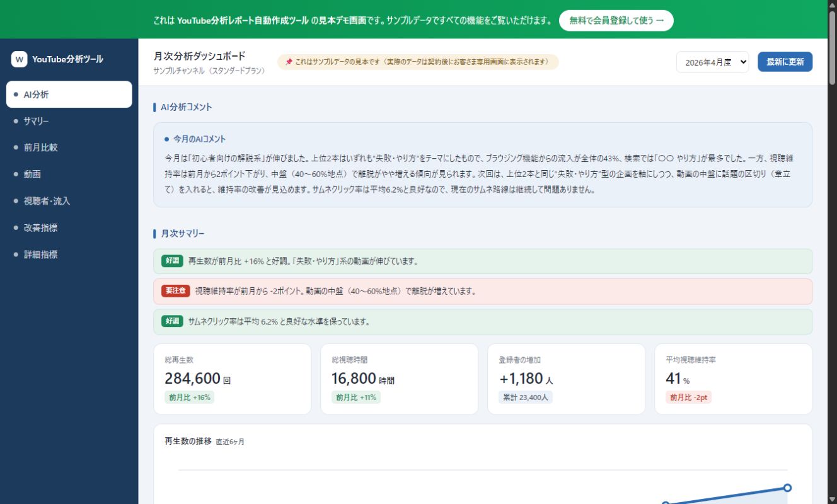Open the AI分析 sidebar item

(69, 94)
